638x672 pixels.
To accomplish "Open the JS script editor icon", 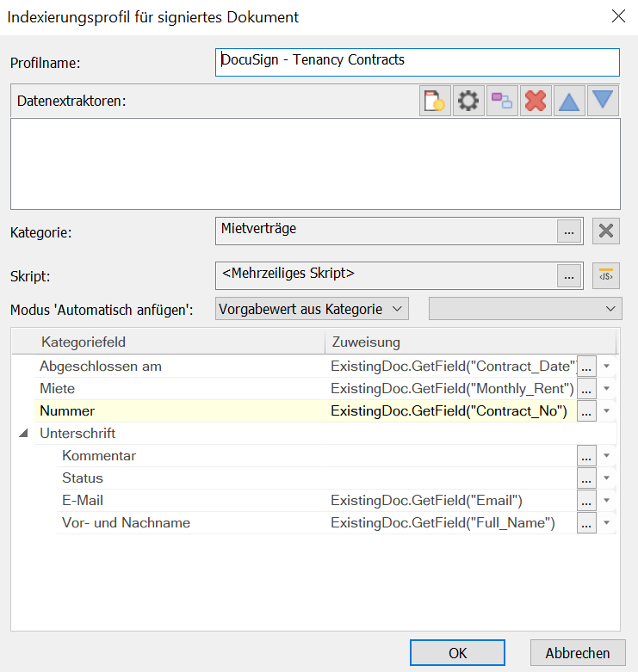I will click(606, 275).
